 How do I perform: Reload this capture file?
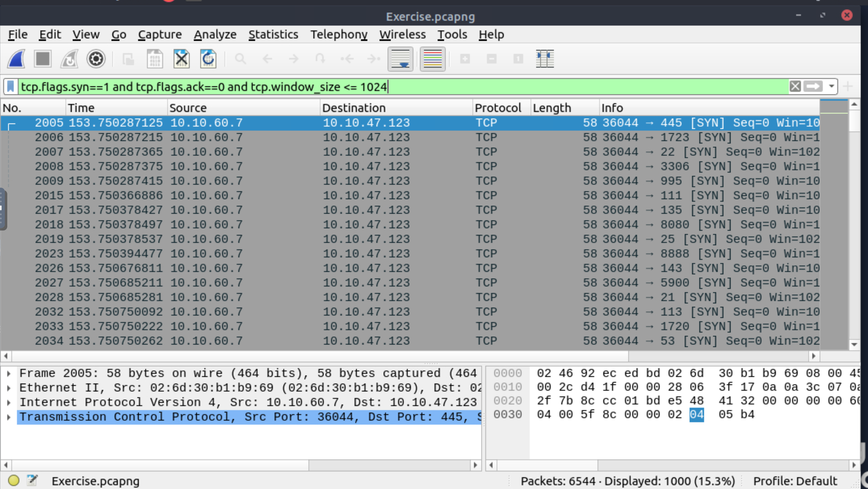[x=208, y=59]
